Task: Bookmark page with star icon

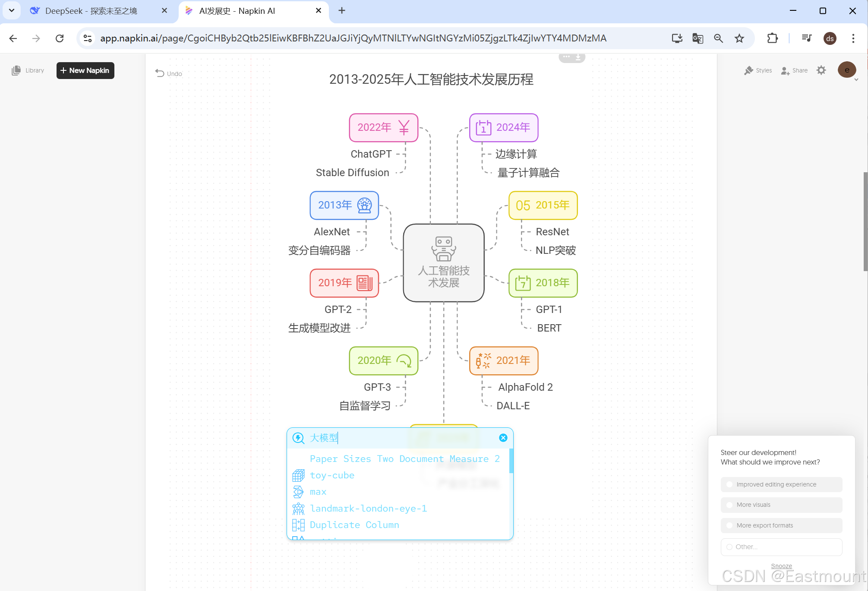Action: [x=739, y=38]
